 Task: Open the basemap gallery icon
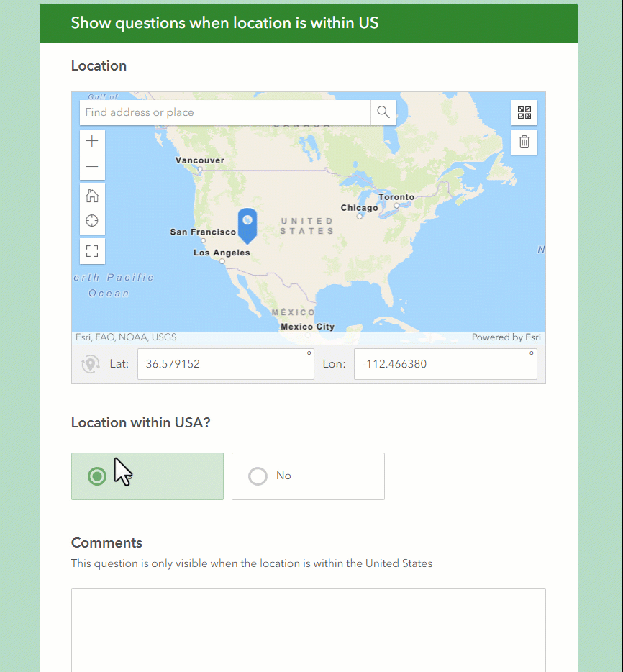[524, 112]
